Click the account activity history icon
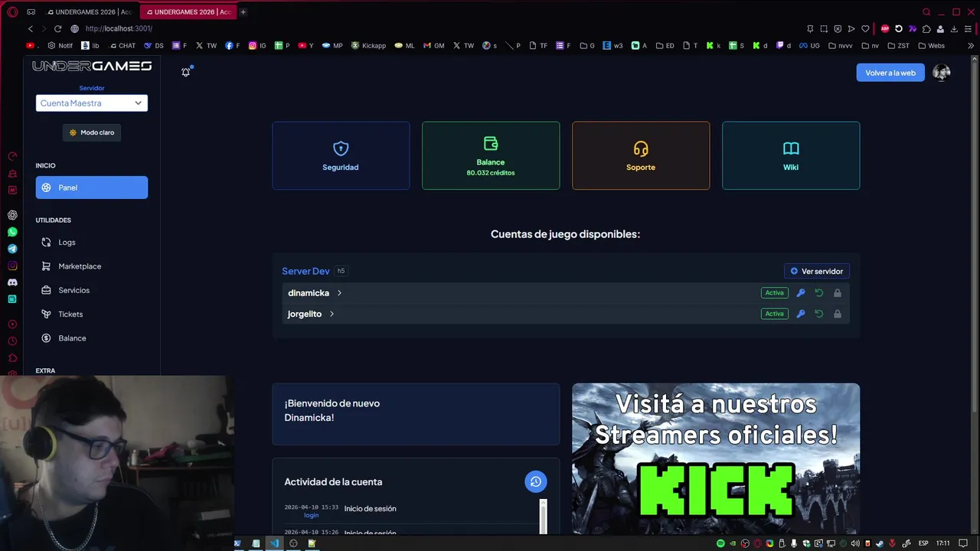Screen dimensions: 980x551 click(536, 481)
